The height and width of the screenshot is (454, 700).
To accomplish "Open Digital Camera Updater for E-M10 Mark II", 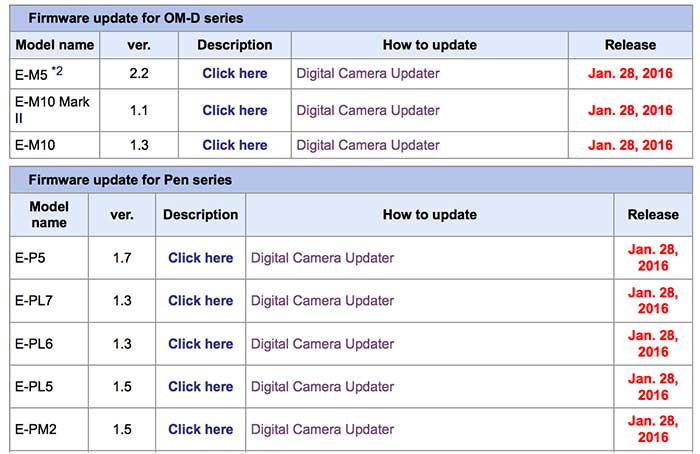I will click(x=368, y=110).
